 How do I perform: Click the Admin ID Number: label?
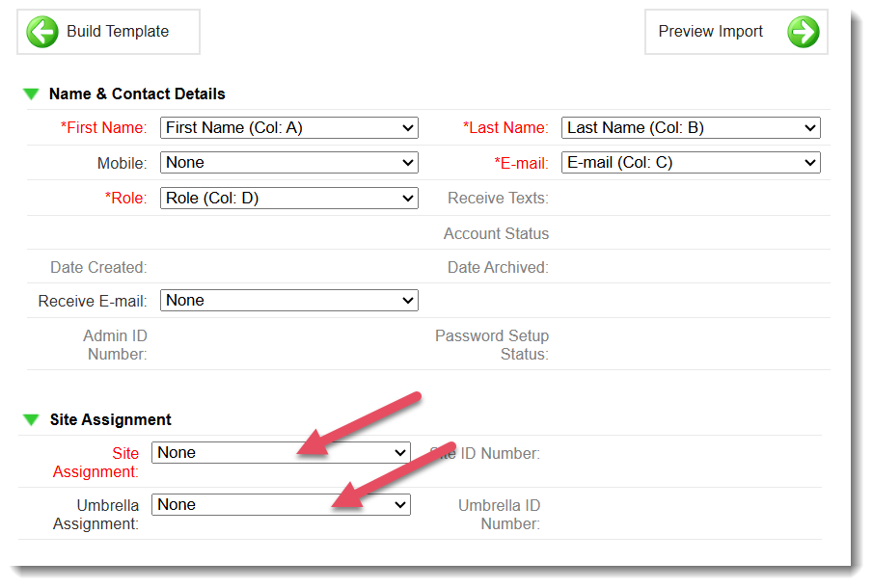pos(115,345)
